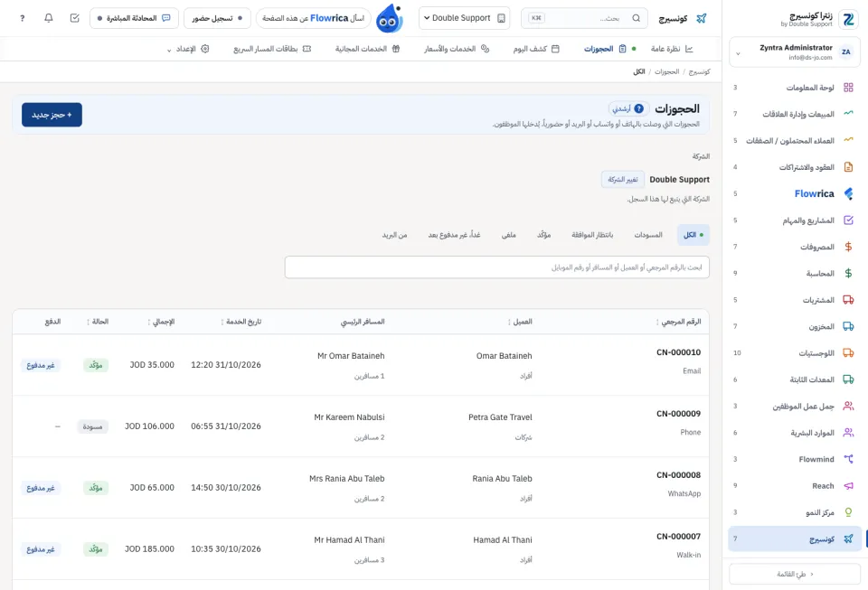This screenshot has width=868, height=590.
Task: Open inventory icon المخزون
Action: (848, 326)
